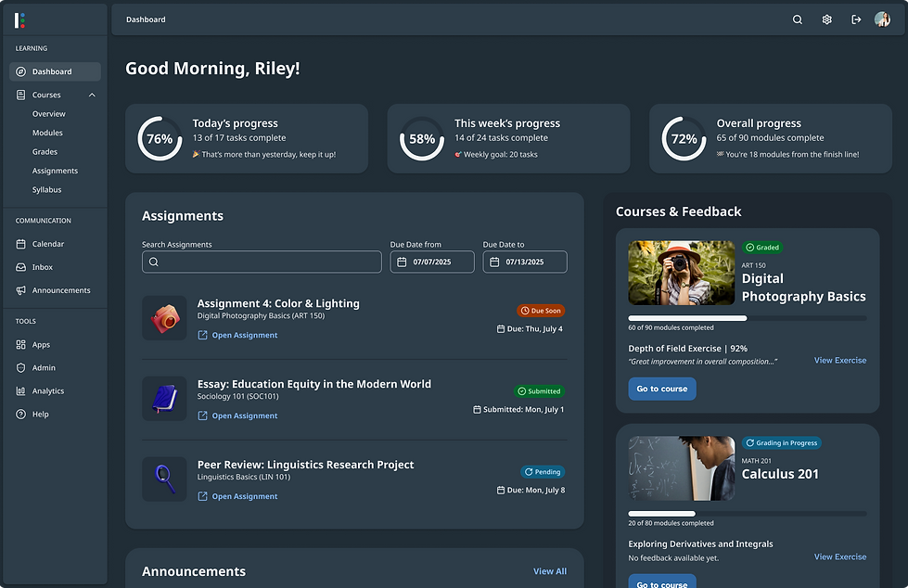The image size is (908, 588).
Task: Click This week's progress 58% ring
Action: point(422,139)
